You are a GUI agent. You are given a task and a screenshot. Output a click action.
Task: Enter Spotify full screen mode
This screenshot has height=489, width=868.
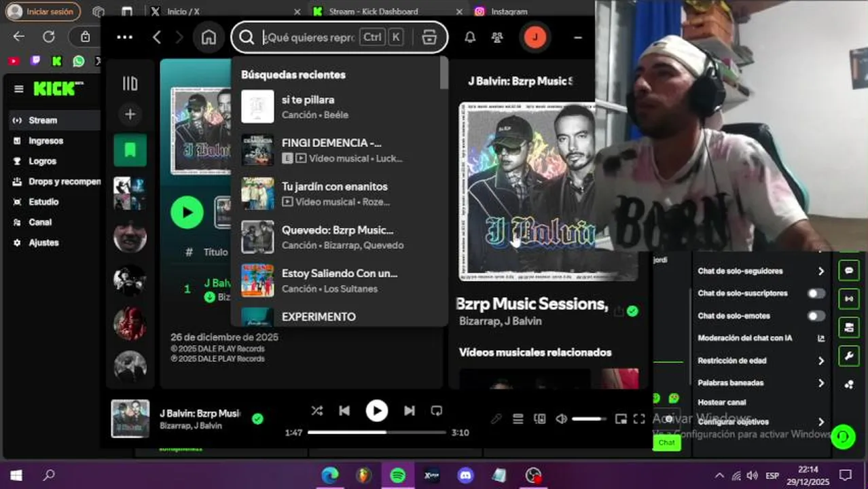click(x=639, y=419)
